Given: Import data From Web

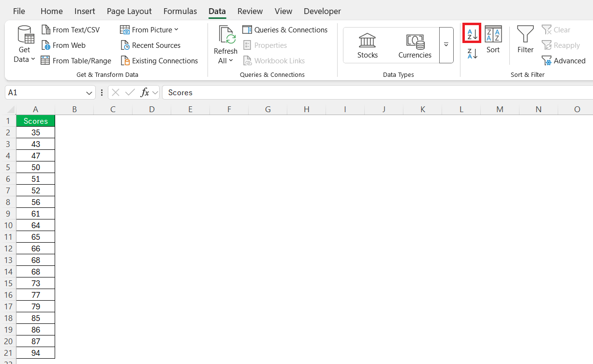Looking at the screenshot, I should click(63, 45).
